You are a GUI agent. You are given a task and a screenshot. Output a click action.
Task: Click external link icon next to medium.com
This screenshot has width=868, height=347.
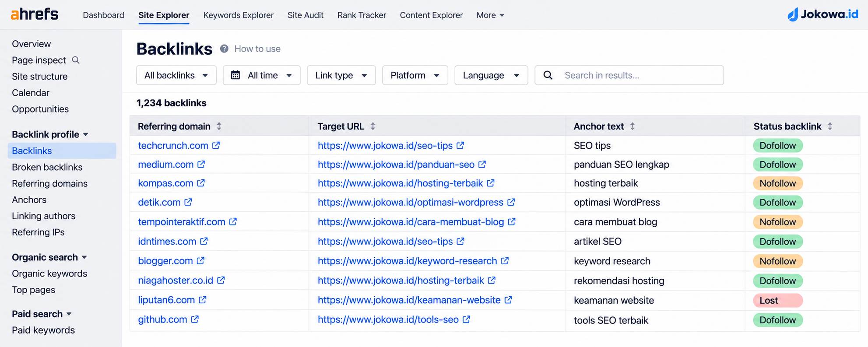[201, 164]
